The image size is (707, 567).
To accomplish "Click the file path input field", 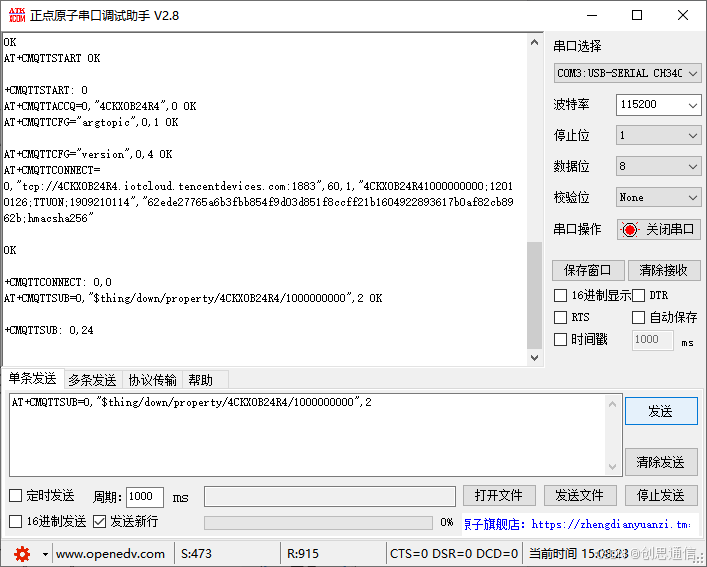I will tap(330, 496).
